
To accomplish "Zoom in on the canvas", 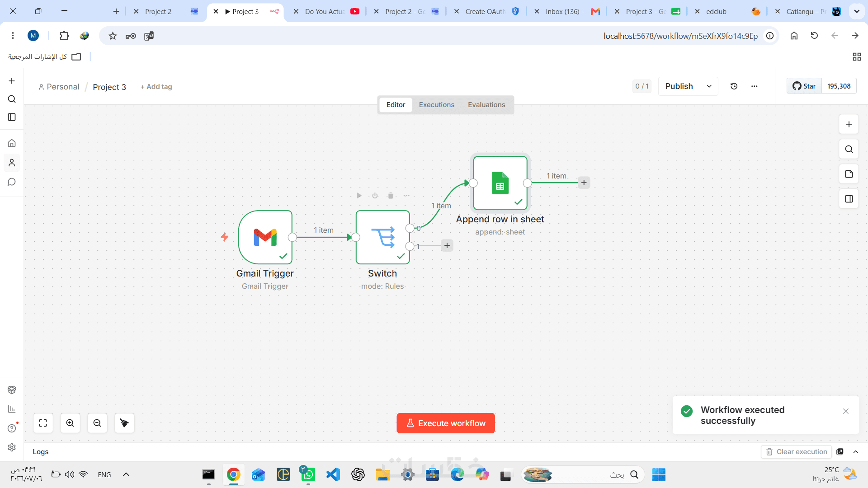I will pyautogui.click(x=70, y=423).
